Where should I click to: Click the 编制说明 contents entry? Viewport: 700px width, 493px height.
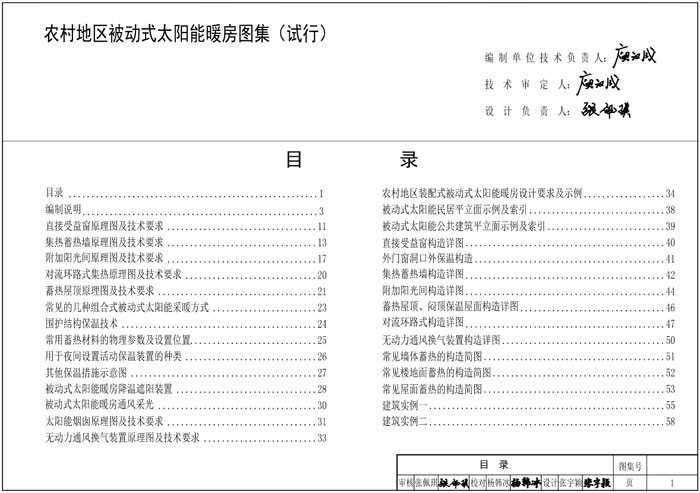point(185,209)
